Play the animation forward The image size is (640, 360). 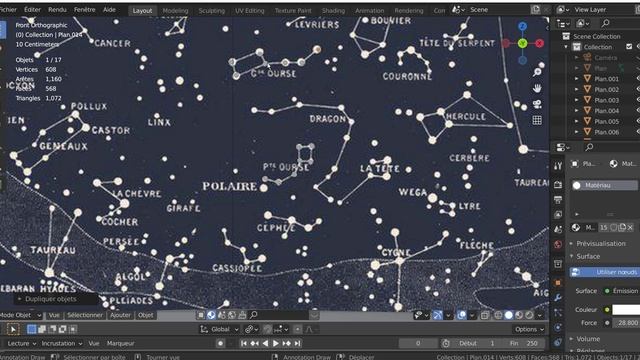coord(276,343)
